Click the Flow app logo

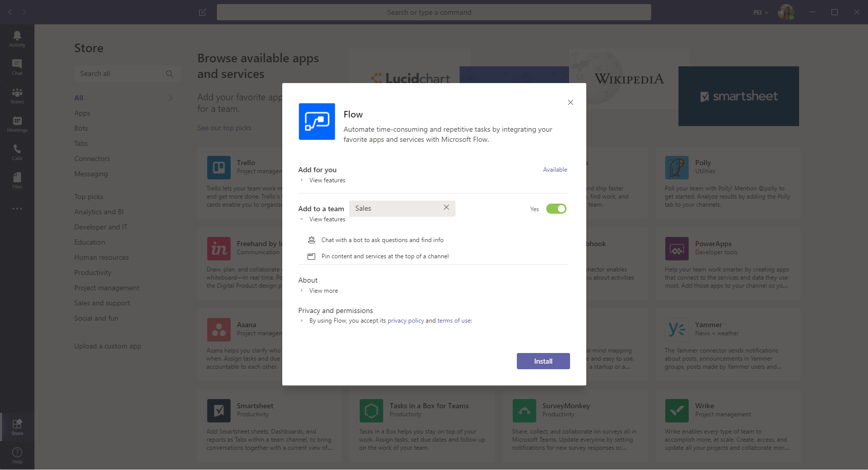coord(317,122)
